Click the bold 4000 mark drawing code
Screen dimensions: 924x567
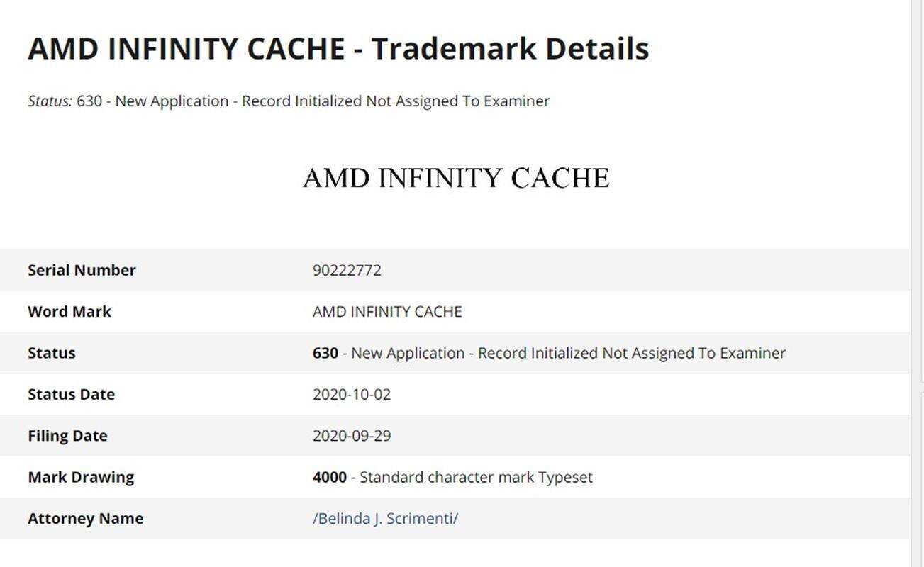coord(329,477)
